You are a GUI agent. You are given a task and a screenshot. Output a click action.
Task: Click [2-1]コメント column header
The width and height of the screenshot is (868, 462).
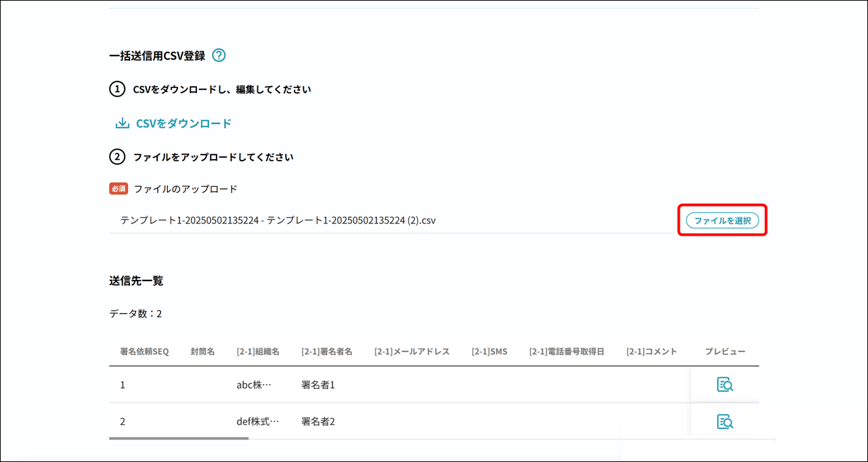tap(651, 352)
